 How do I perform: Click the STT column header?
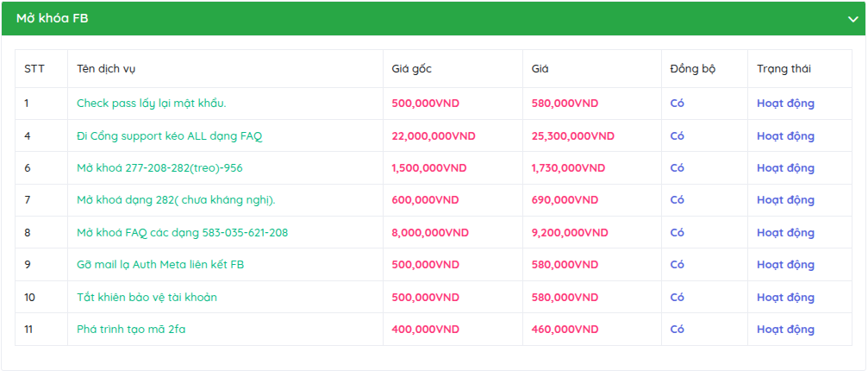click(x=34, y=69)
